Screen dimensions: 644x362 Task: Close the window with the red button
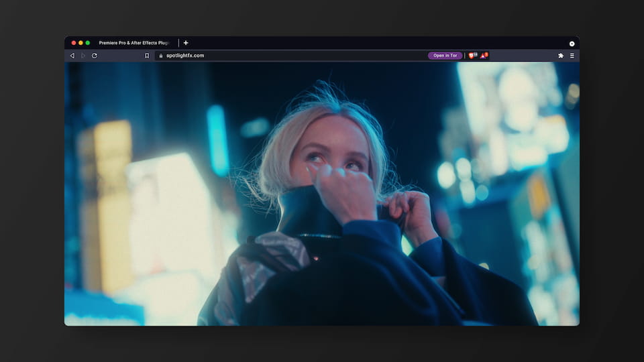coord(74,43)
